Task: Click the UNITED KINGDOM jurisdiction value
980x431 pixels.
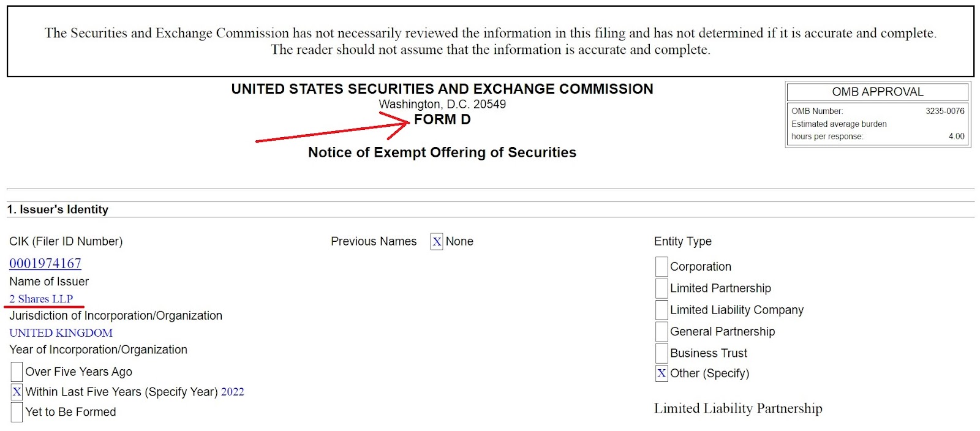Action: click(x=61, y=333)
